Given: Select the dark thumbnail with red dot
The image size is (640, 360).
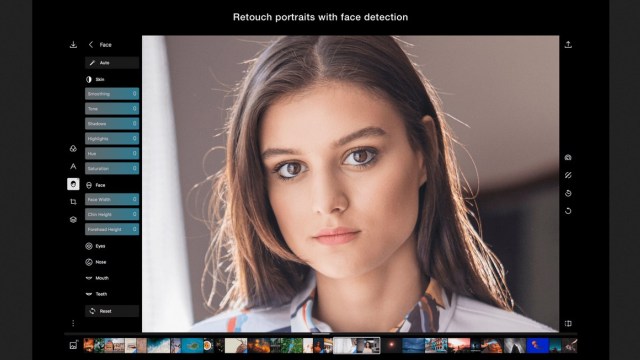Looking at the screenshot, I should click(391, 345).
